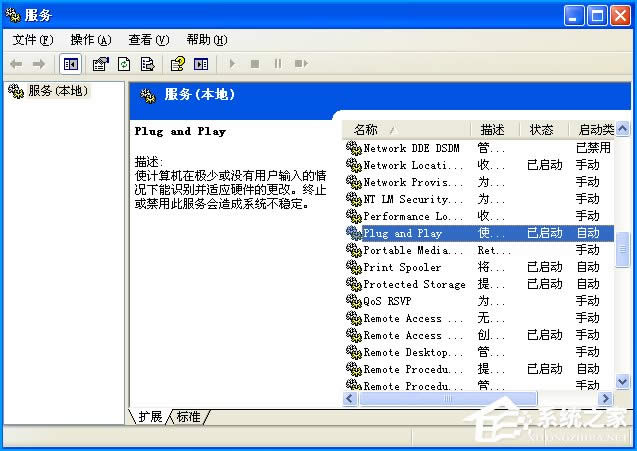Click the Help toolbar icon
Viewport: 637px width, 451px height.
[177, 64]
